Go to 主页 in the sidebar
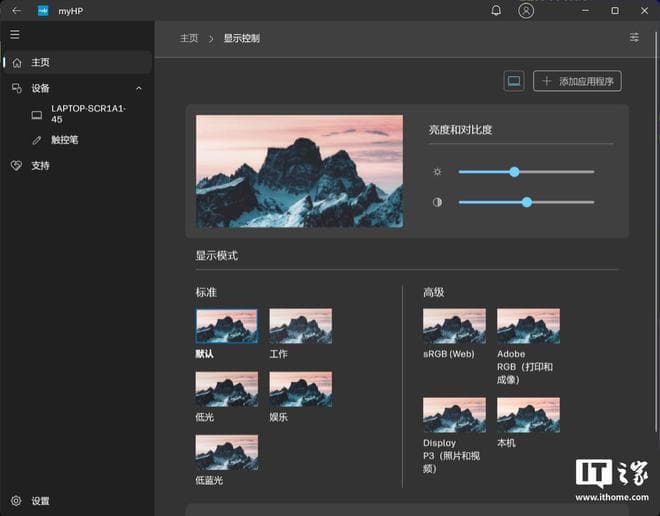The width and height of the screenshot is (660, 516). [40, 62]
